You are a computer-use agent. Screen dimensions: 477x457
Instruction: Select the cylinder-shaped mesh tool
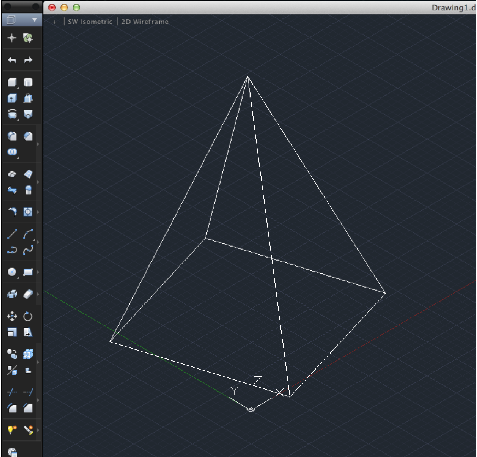click(x=28, y=190)
